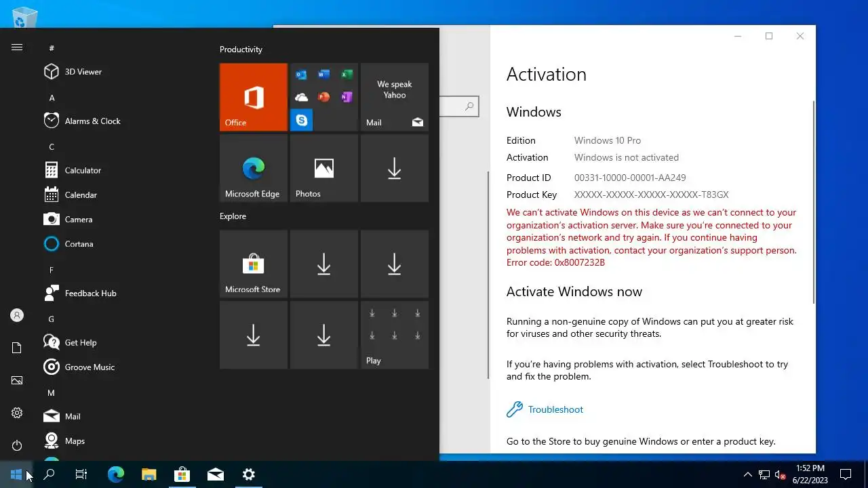Image resolution: width=868 pixels, height=488 pixels.
Task: Open Pictures from Start sidebar
Action: (17, 380)
